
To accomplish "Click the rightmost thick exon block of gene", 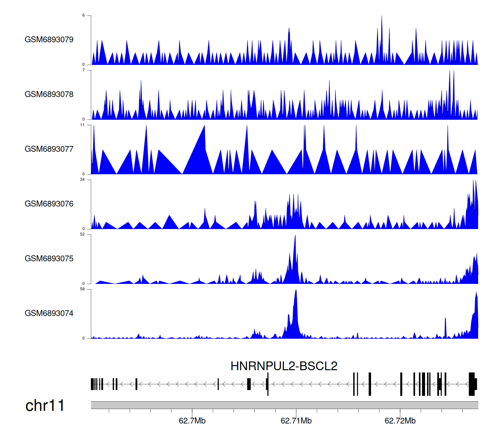I will 472,384.
